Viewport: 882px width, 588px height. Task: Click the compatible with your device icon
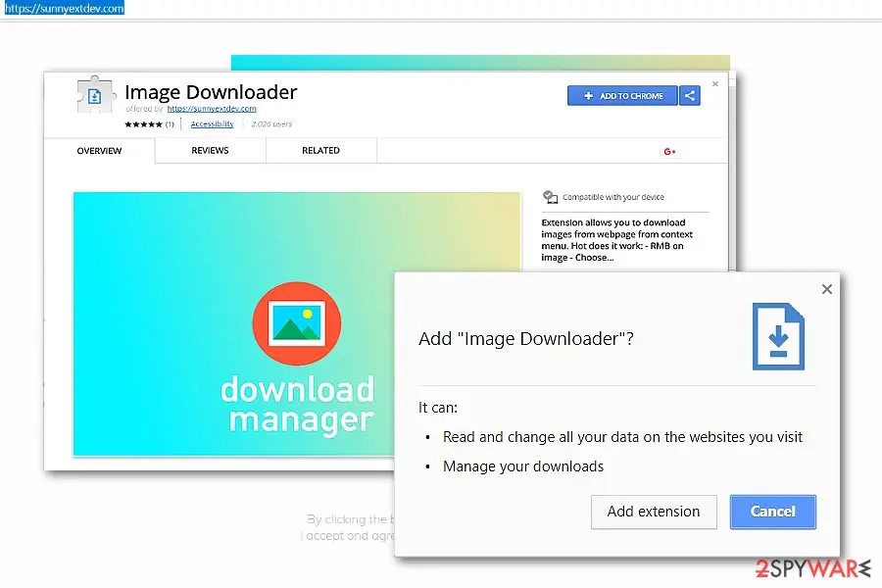[x=550, y=197]
